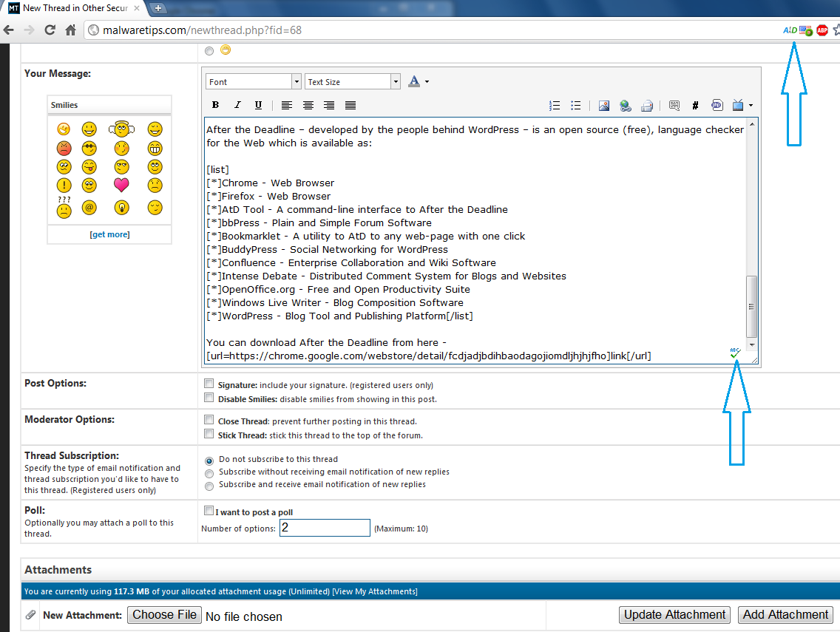Insert hyperlink globe icon in editor
The image size is (840, 632).
pos(625,106)
